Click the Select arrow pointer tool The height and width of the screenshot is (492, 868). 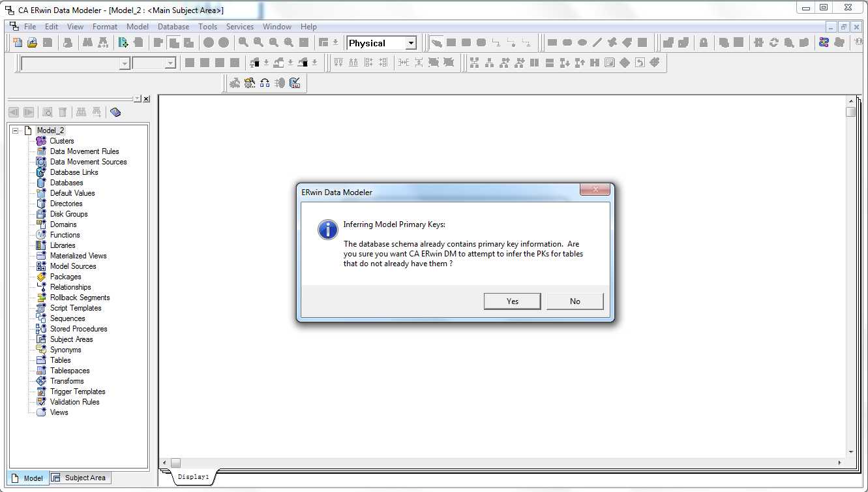436,42
